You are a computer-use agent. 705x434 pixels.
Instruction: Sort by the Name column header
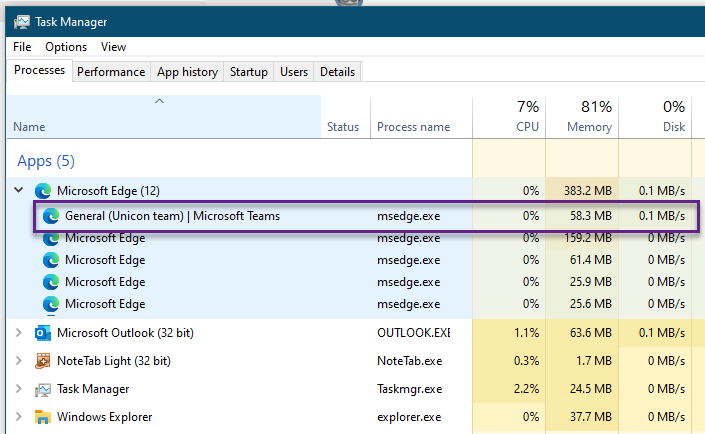click(x=164, y=117)
